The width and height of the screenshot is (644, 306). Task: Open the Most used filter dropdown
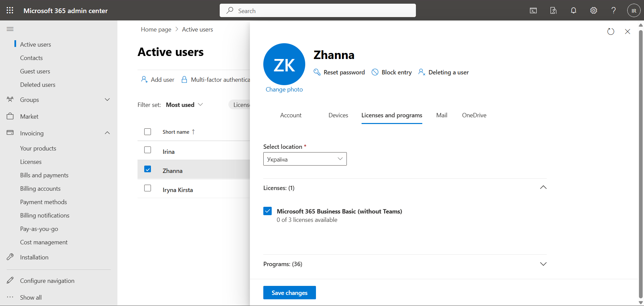coord(184,105)
